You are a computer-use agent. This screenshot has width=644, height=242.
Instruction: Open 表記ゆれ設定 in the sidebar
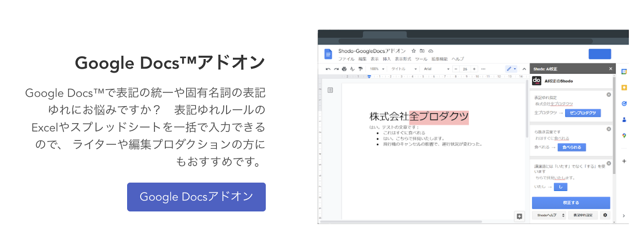(x=583, y=215)
